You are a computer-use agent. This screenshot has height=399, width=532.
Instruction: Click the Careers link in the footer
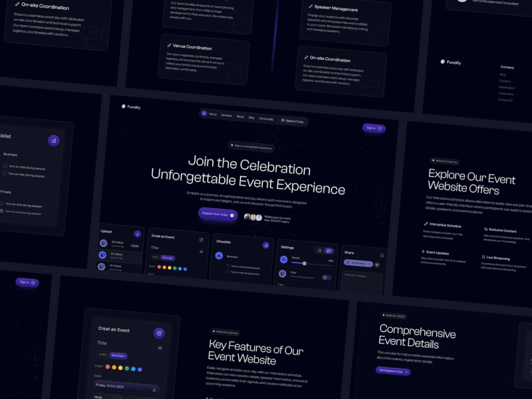(x=504, y=81)
